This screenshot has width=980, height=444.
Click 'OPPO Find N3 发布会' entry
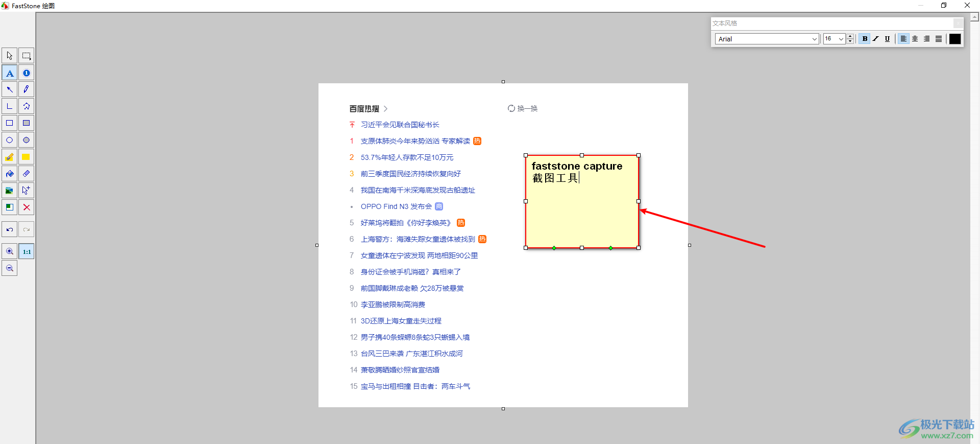tap(396, 206)
